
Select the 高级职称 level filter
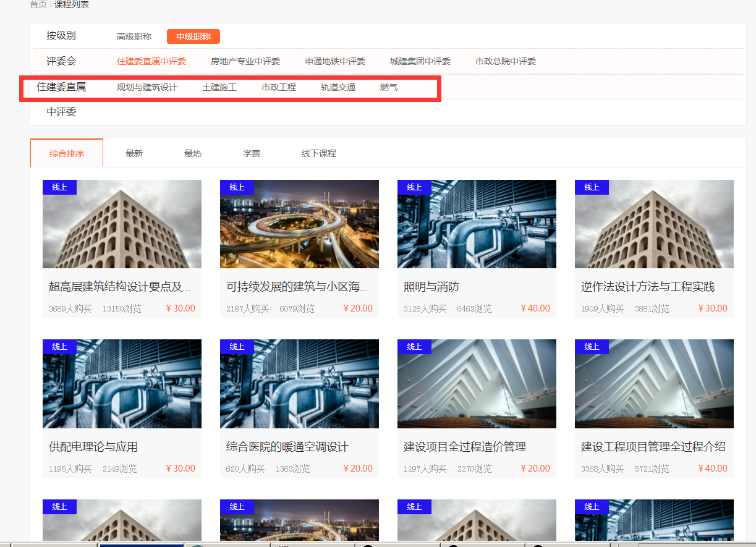coord(134,36)
